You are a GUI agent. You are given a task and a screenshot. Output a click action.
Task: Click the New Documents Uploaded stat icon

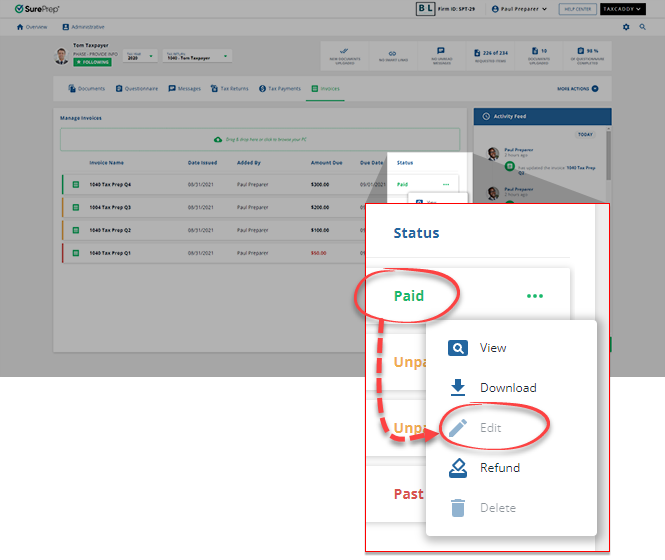click(344, 51)
